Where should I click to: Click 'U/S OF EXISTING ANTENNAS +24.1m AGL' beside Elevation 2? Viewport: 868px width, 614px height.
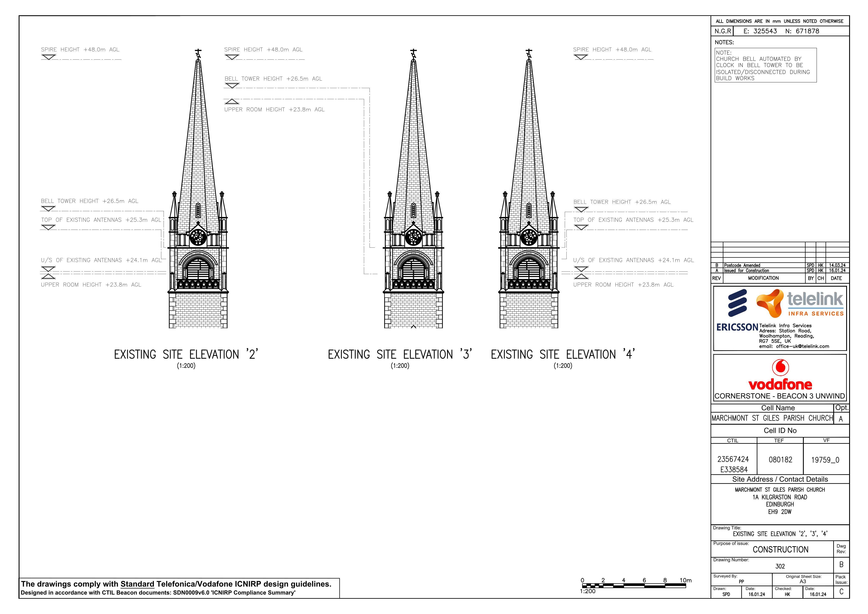[101, 260]
